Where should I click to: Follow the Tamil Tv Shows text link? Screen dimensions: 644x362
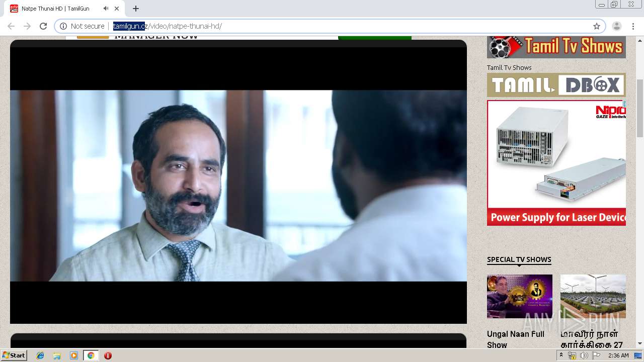509,67
